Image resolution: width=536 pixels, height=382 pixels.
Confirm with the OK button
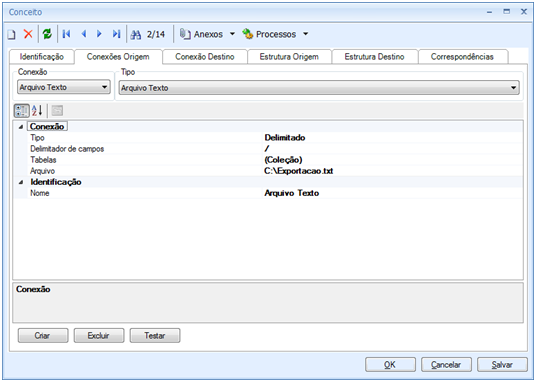click(390, 365)
